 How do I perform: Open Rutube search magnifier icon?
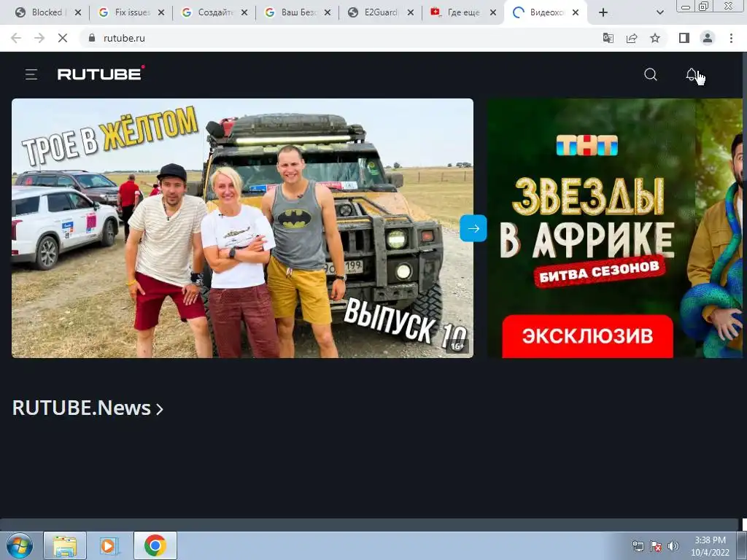[x=651, y=74]
